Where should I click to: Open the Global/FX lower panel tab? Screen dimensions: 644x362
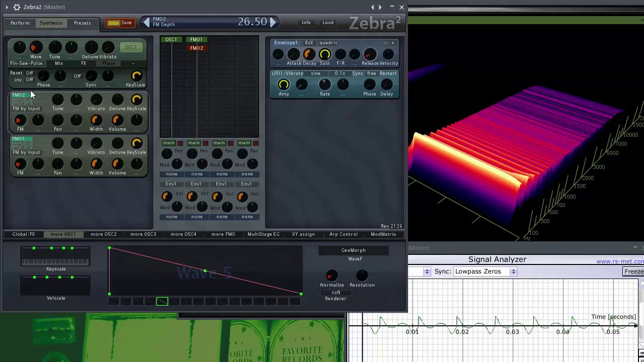(x=24, y=234)
